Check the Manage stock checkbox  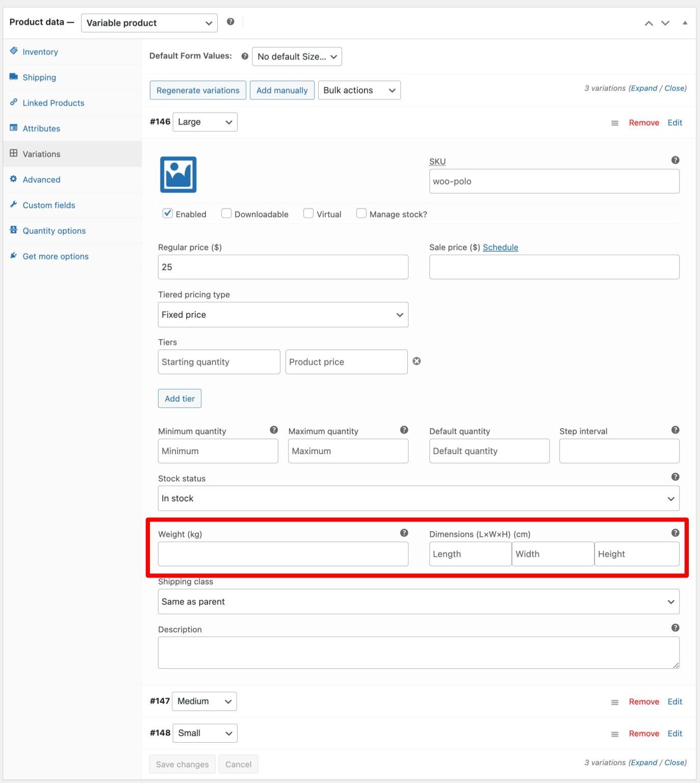pyautogui.click(x=361, y=213)
